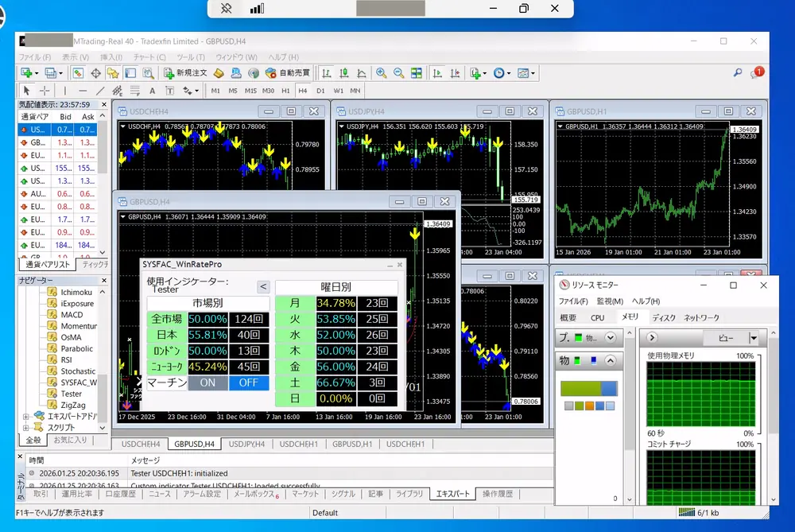Collapse the physical memory section chevron
The width and height of the screenshot is (795, 532).
pos(611,360)
